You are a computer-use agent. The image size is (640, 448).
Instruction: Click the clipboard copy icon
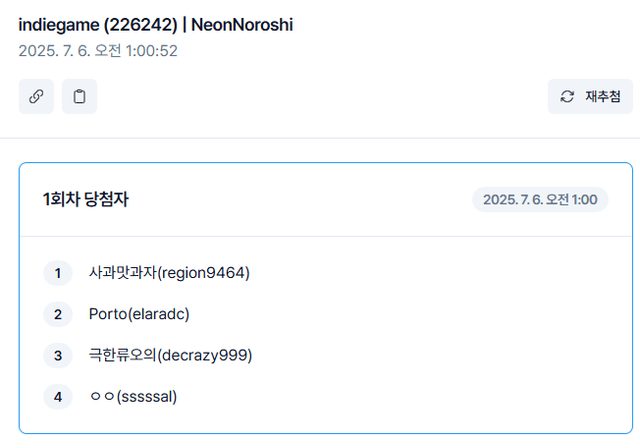pos(79,97)
